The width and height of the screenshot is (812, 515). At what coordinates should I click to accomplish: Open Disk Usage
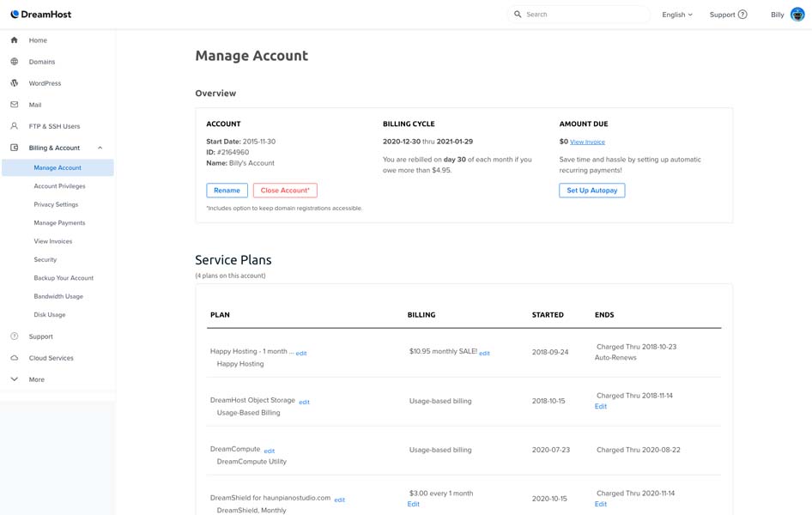[x=50, y=315]
